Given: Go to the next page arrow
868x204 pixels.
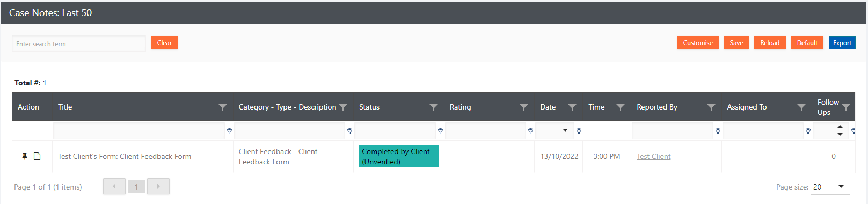Looking at the screenshot, I should 158,186.
